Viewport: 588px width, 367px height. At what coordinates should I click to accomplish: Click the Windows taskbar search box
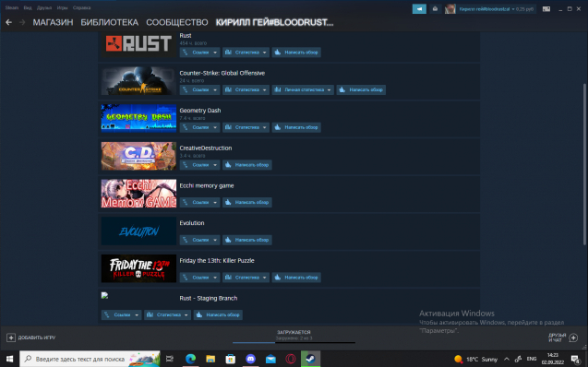[90, 359]
